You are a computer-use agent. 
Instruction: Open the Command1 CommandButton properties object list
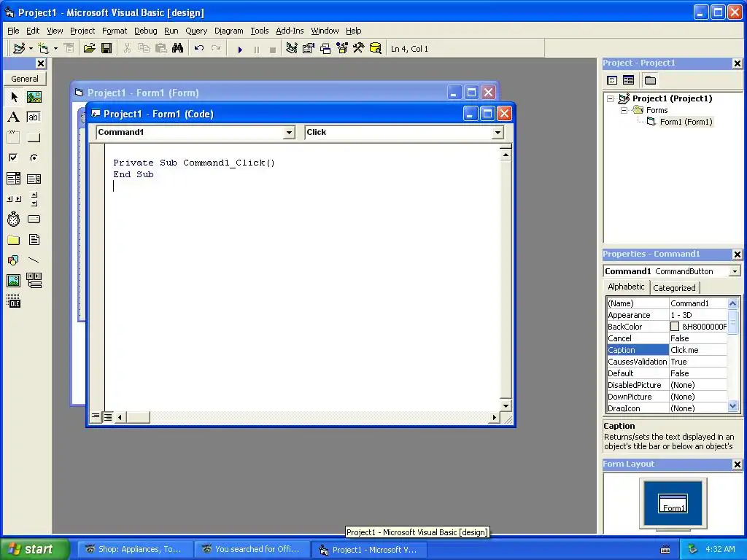click(x=735, y=271)
